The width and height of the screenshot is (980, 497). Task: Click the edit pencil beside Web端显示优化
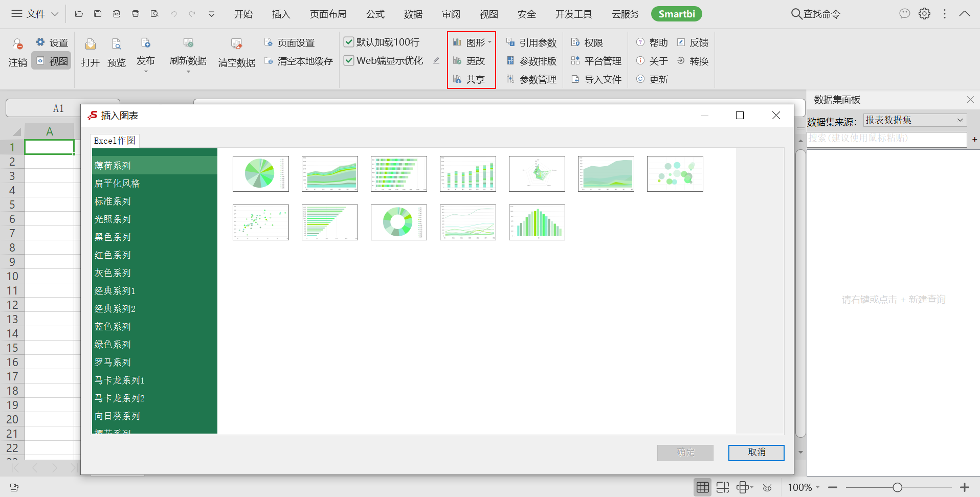436,61
